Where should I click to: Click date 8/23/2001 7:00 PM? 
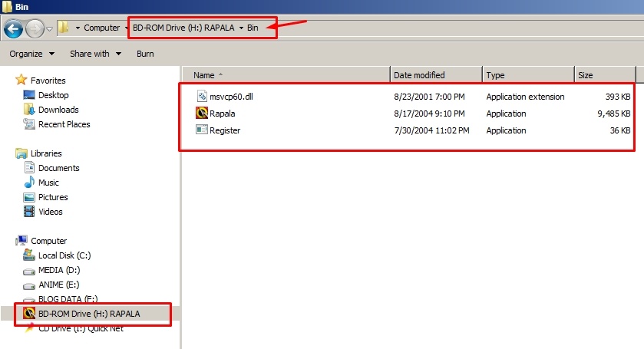pyautogui.click(x=429, y=97)
